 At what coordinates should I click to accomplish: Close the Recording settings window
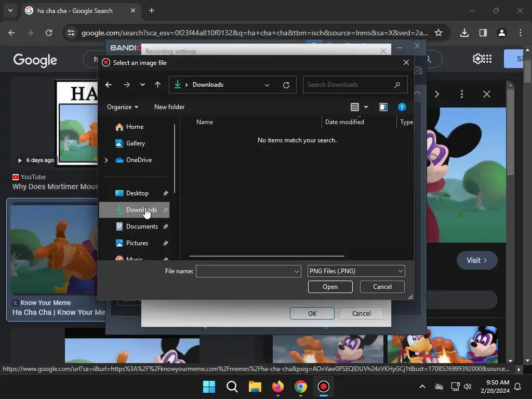(383, 51)
